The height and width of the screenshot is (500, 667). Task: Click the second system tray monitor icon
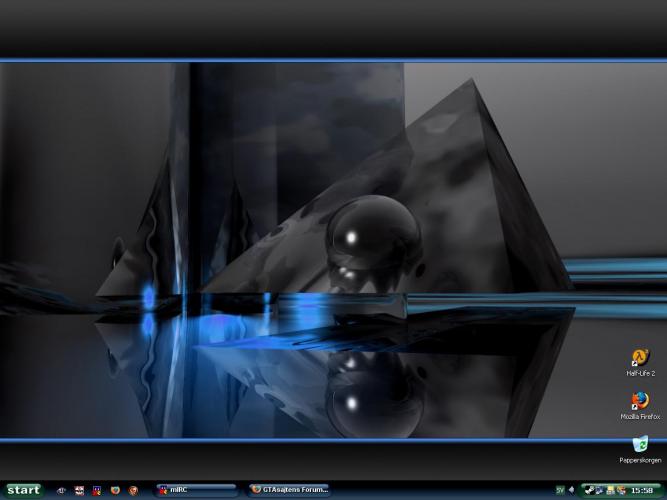pyautogui.click(x=599, y=490)
